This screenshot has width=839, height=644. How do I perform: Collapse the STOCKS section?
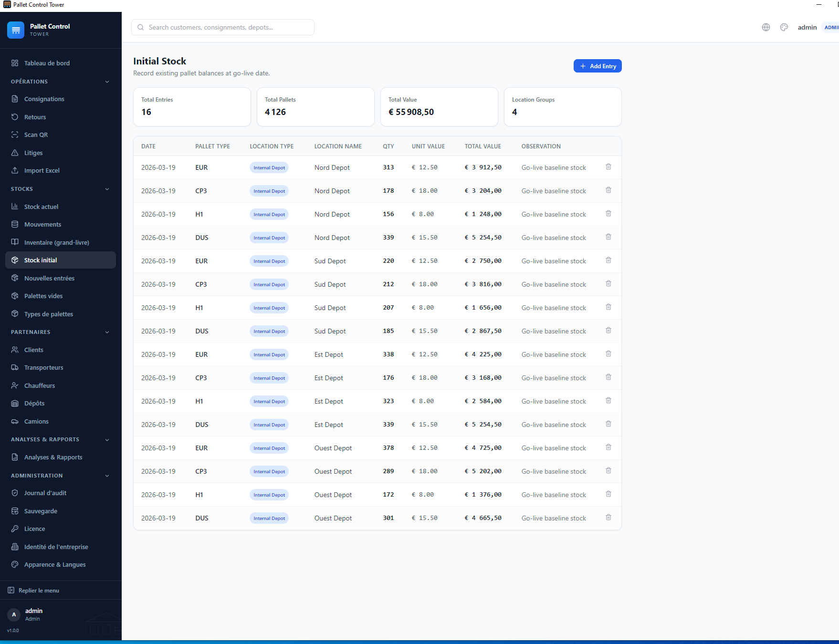click(61, 189)
